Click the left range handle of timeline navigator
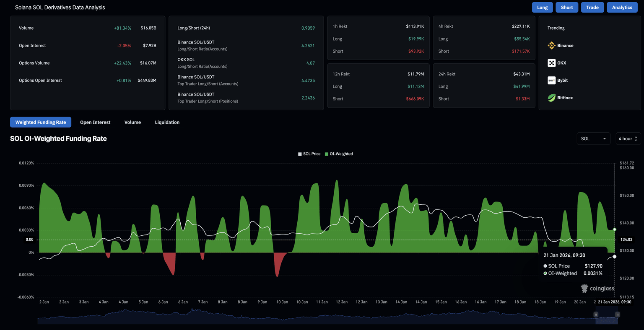 tap(596, 314)
